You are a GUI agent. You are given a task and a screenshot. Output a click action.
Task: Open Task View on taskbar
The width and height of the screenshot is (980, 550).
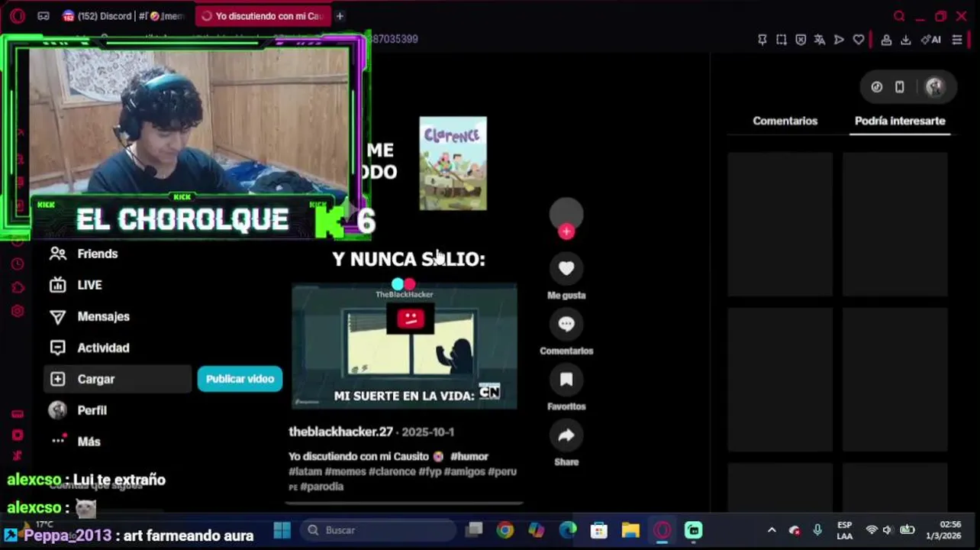point(474,530)
